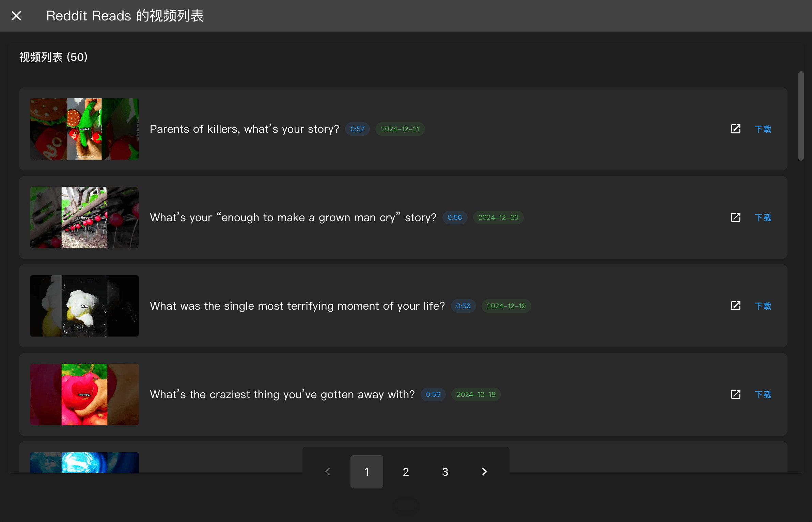Close the Reddit Reads video list dialog
Viewport: 812px width, 522px height.
(16, 16)
